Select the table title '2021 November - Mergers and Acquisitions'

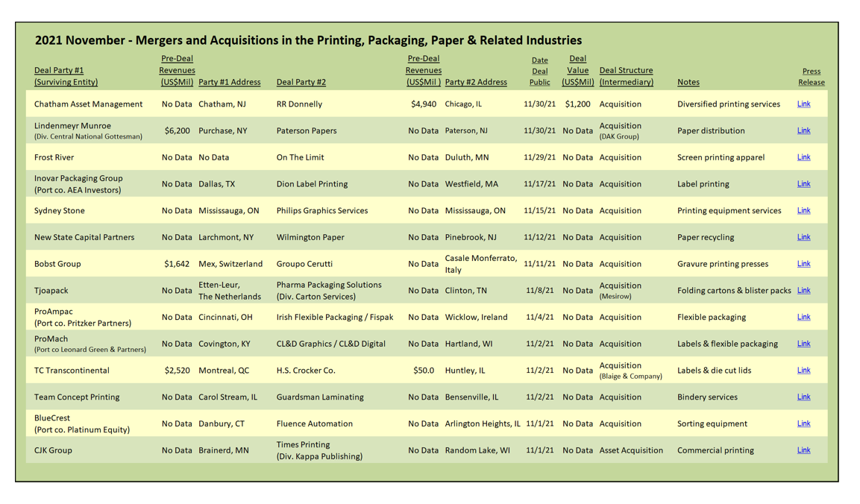308,40
